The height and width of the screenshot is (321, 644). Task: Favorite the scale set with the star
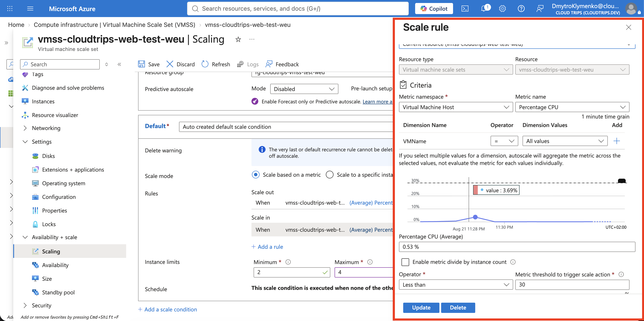click(x=238, y=39)
